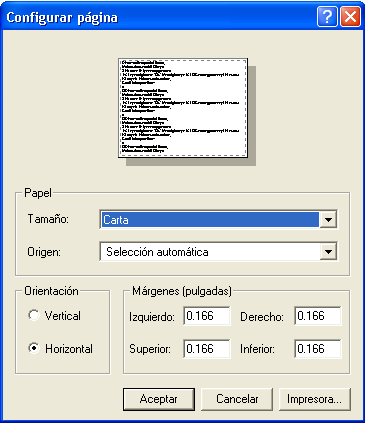Click the page preview thumbnail

(183, 108)
